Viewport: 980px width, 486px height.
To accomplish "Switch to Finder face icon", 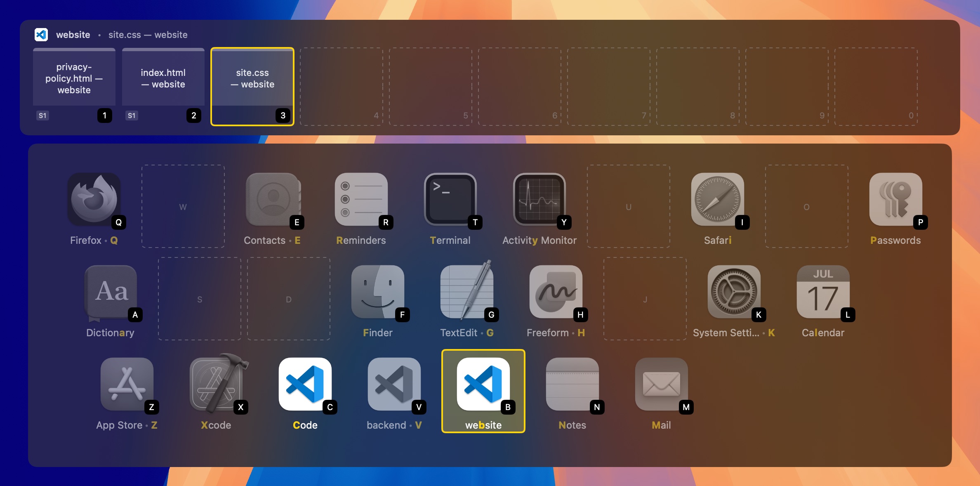I will click(378, 292).
